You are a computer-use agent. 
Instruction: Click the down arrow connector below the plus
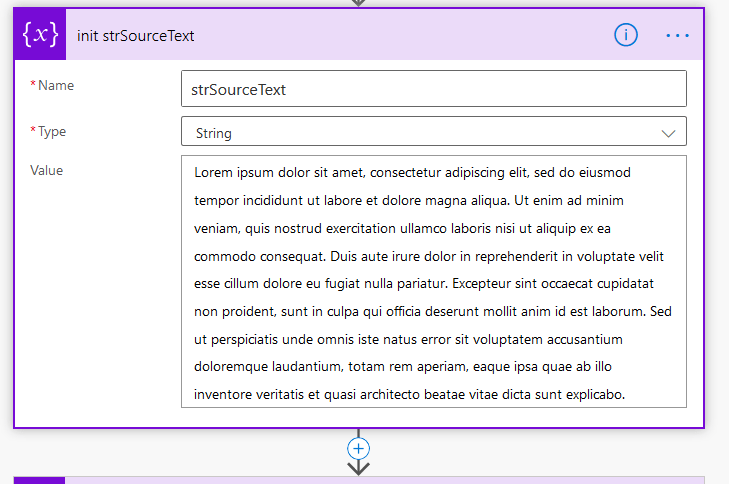[x=359, y=467]
